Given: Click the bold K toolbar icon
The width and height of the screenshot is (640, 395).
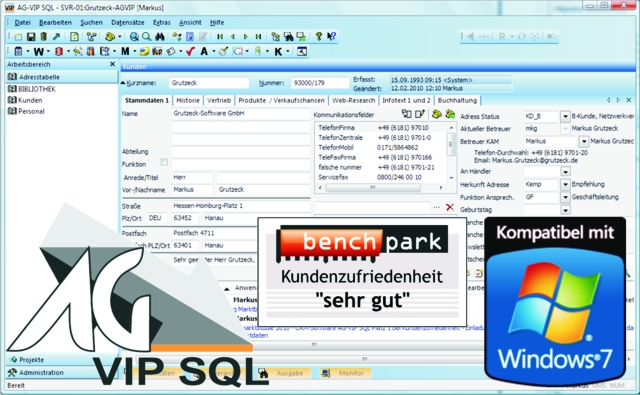Looking at the screenshot, I should coord(278,51).
